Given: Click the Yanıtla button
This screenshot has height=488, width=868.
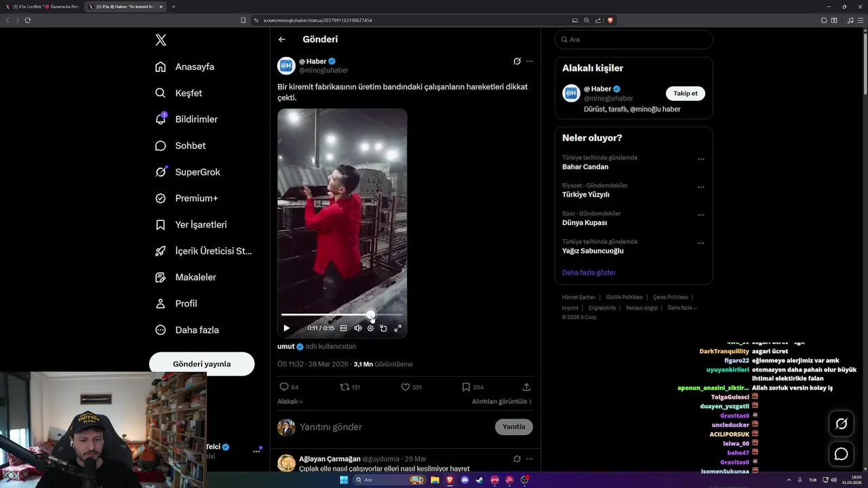Looking at the screenshot, I should pyautogui.click(x=513, y=427).
